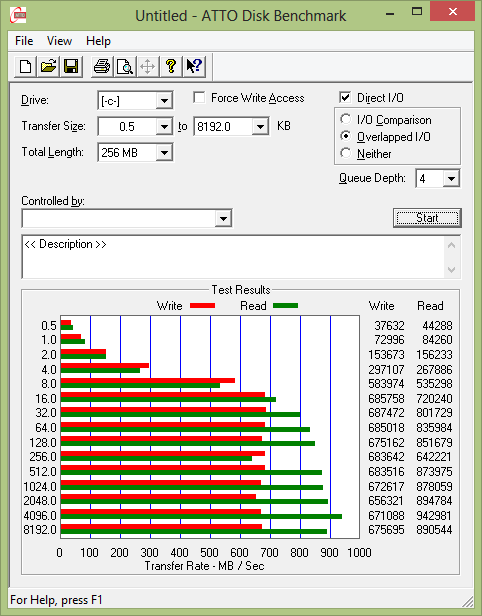Select the Overlapped I/O radio button
Viewport: 482px width, 616px height.
(x=346, y=136)
